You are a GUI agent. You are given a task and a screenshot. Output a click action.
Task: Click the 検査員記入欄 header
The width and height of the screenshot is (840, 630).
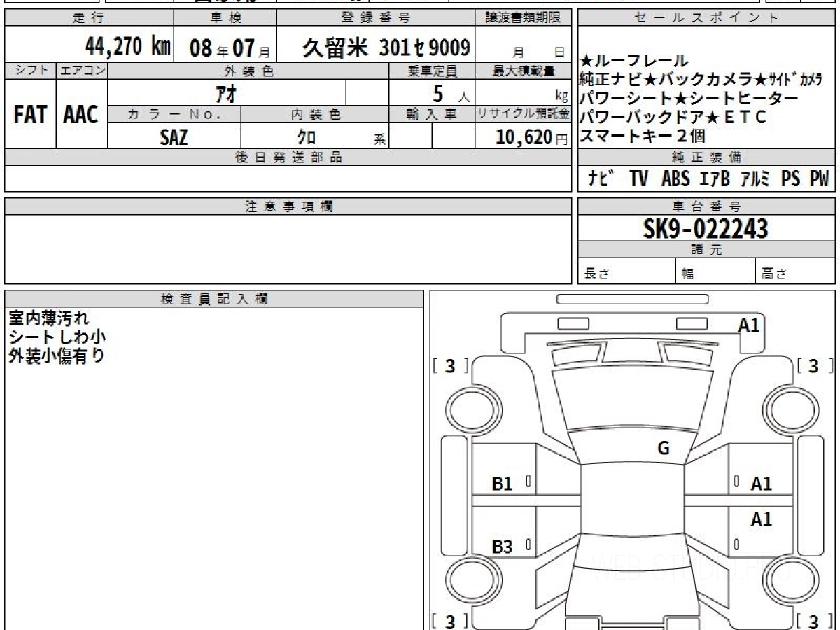(x=214, y=299)
